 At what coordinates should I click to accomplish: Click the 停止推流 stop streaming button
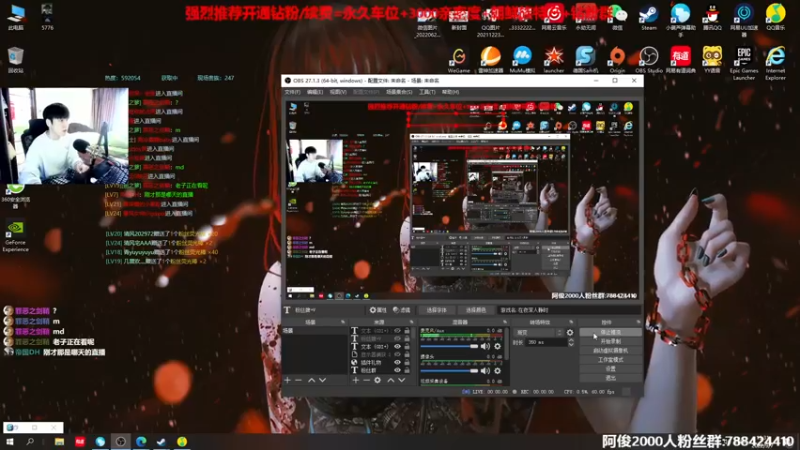pyautogui.click(x=610, y=332)
